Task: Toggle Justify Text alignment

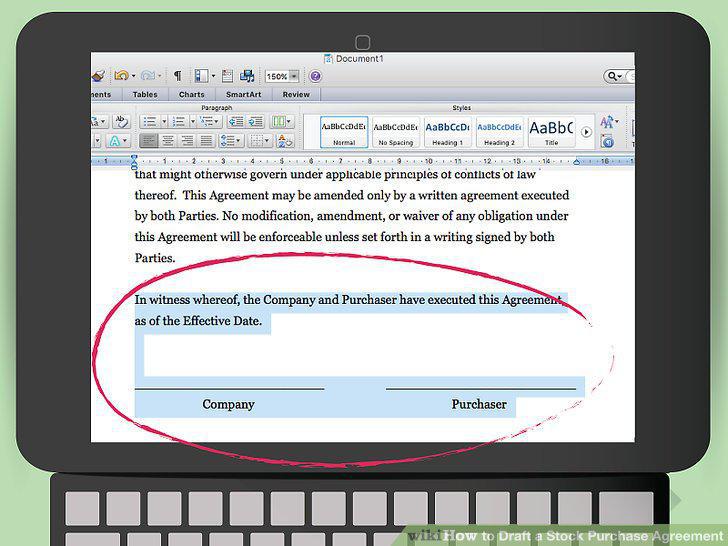Action: tap(206, 141)
